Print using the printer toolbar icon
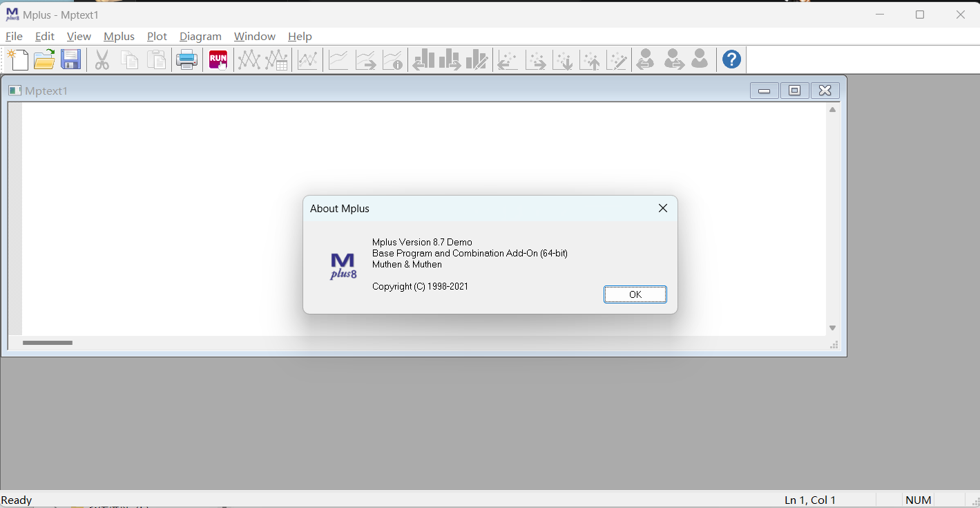Screen dimensions: 980x508 click(x=186, y=60)
